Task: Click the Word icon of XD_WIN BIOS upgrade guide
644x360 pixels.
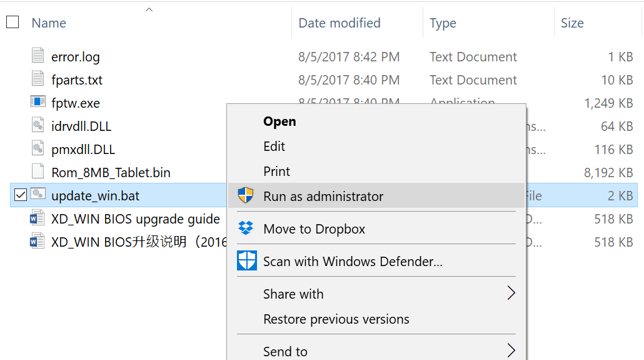Action: coord(38,219)
